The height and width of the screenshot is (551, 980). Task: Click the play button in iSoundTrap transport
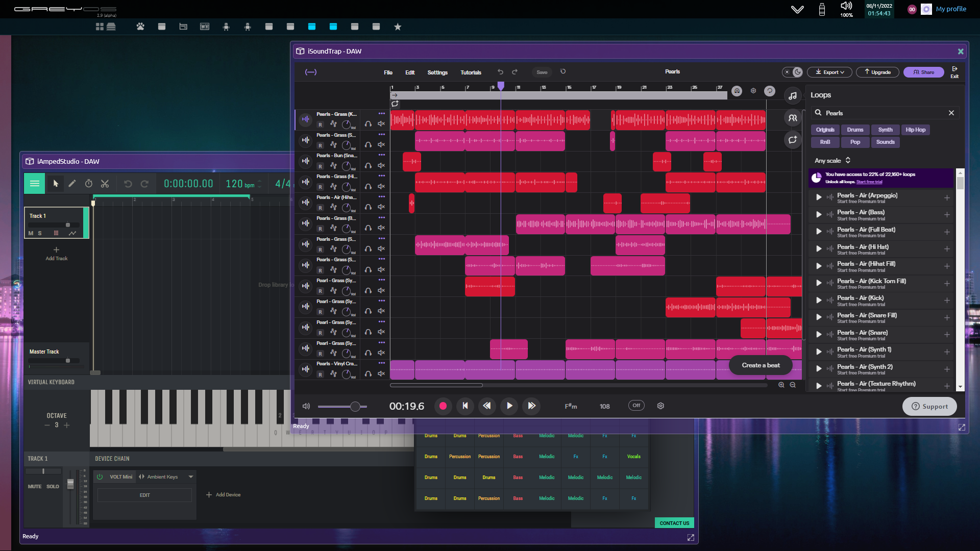(509, 406)
